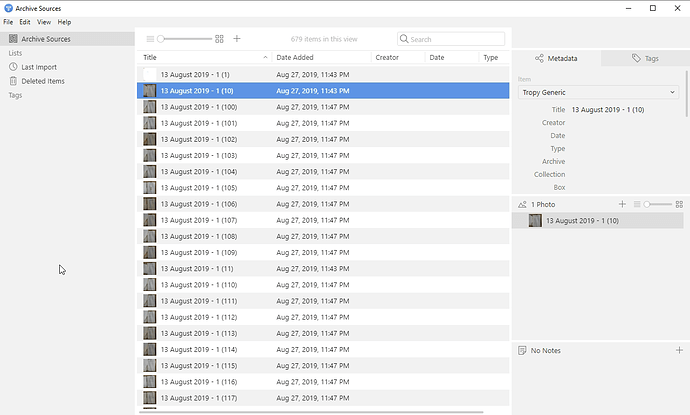Switch to the Metadata tab
The image size is (690, 415).
coord(556,58)
